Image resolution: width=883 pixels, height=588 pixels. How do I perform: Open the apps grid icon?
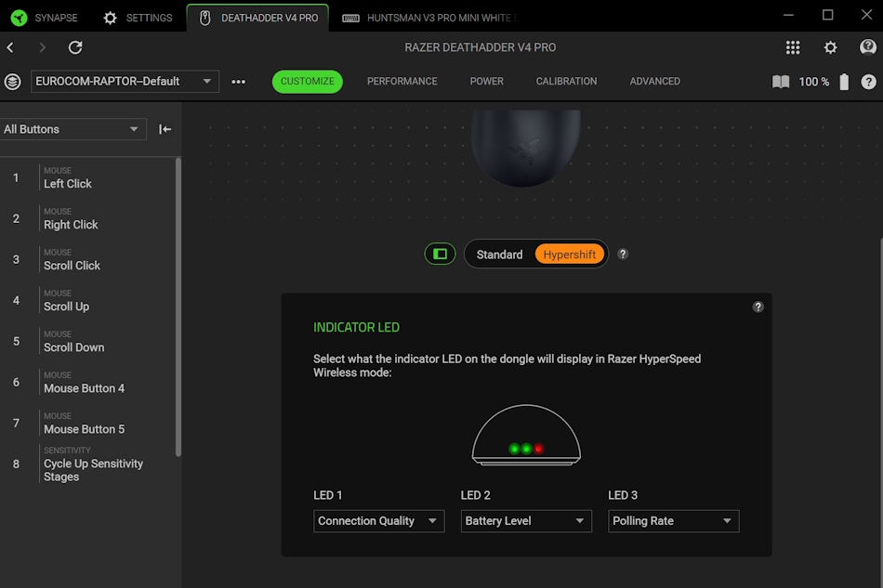793,47
